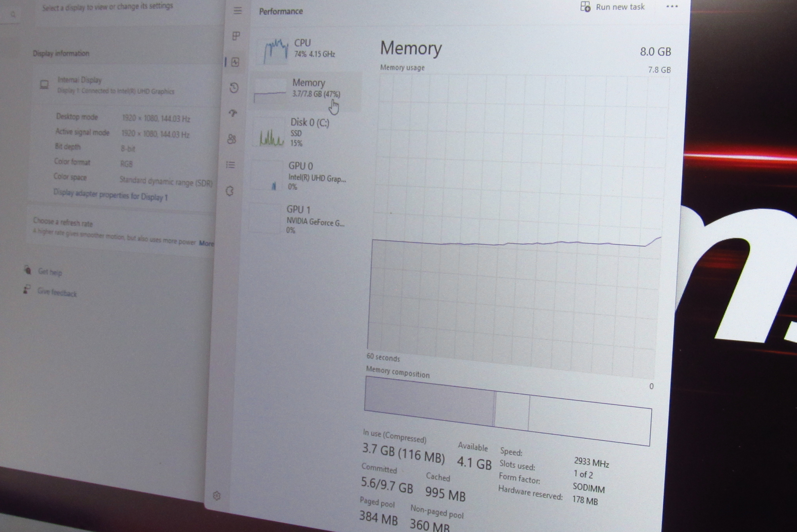This screenshot has width=797, height=532.
Task: Open Task Manager settings gear
Action: point(217,495)
